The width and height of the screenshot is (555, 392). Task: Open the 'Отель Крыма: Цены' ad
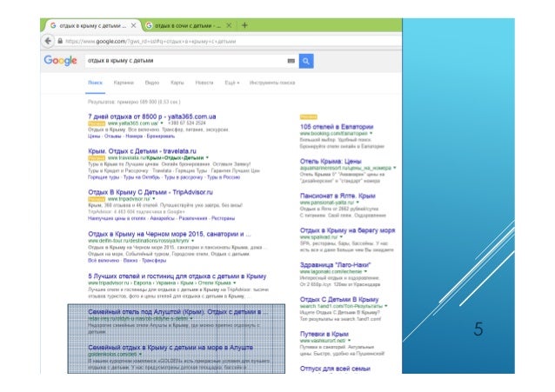coord(331,162)
